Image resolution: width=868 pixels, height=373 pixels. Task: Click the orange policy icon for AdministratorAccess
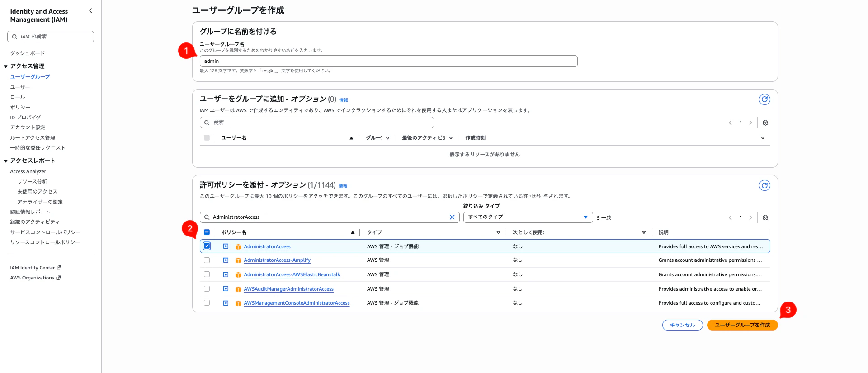(238, 247)
